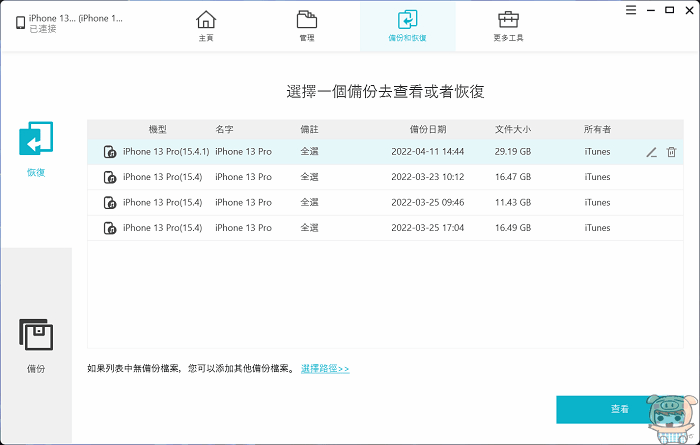
Task: Delete the 29.19 GB backup with trash icon
Action: click(671, 152)
